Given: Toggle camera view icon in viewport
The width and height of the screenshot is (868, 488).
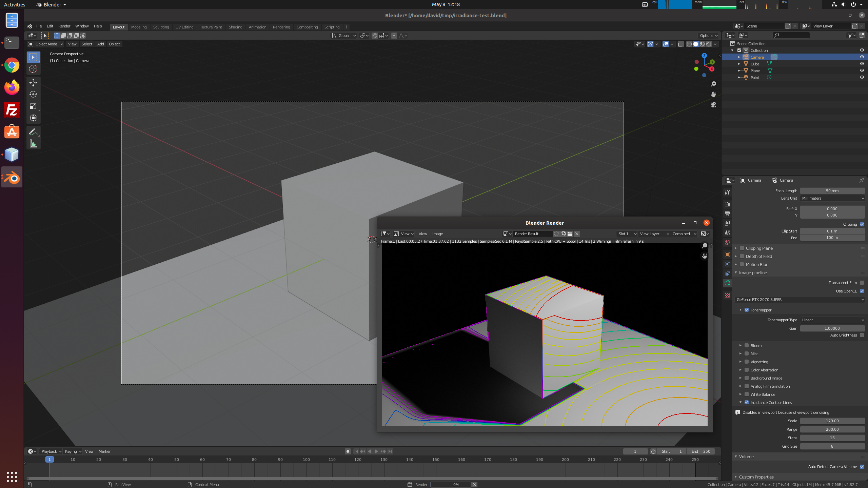Looking at the screenshot, I should coord(713,105).
